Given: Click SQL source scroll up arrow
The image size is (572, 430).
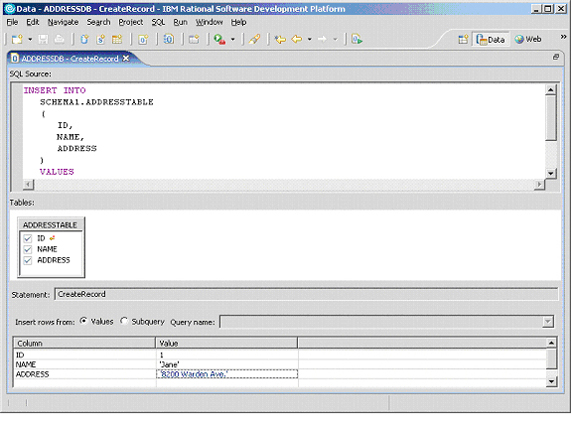Looking at the screenshot, I should click(551, 89).
